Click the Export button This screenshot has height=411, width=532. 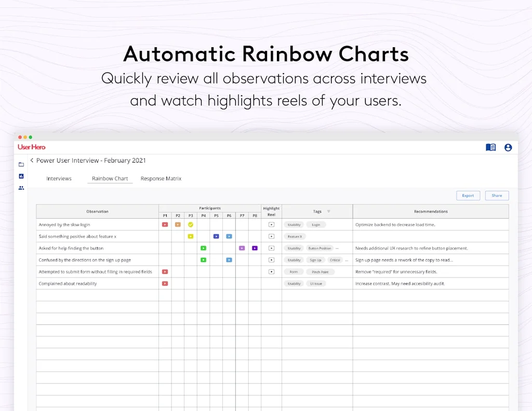click(468, 195)
